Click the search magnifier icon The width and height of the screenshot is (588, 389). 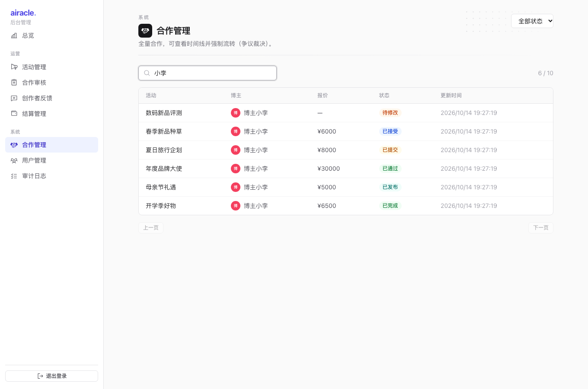click(x=147, y=73)
